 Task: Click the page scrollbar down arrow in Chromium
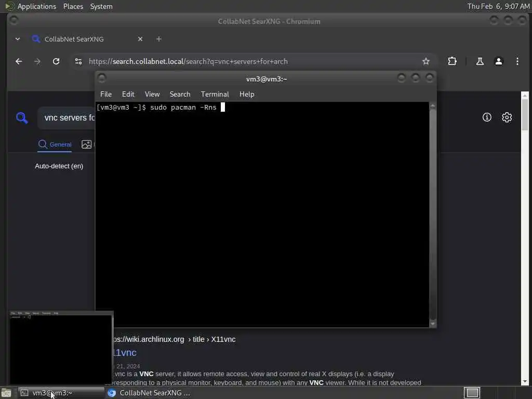(525, 382)
